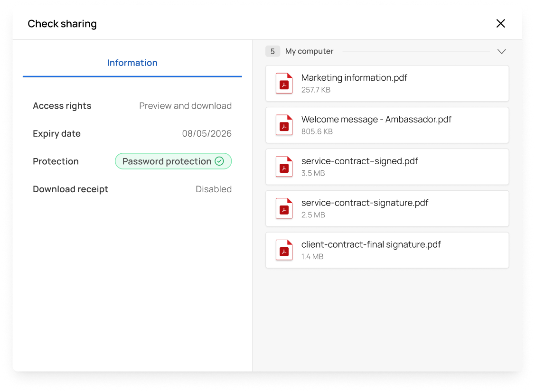This screenshot has width=535, height=392.
Task: Click the PDF icon of Marketing information.pdf
Action: [x=284, y=83]
